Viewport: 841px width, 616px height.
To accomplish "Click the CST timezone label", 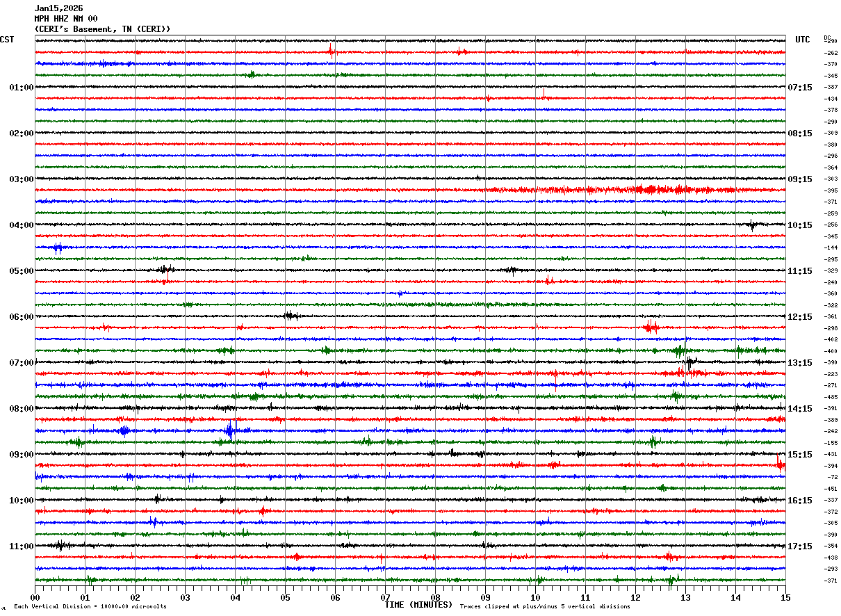I will pyautogui.click(x=7, y=40).
